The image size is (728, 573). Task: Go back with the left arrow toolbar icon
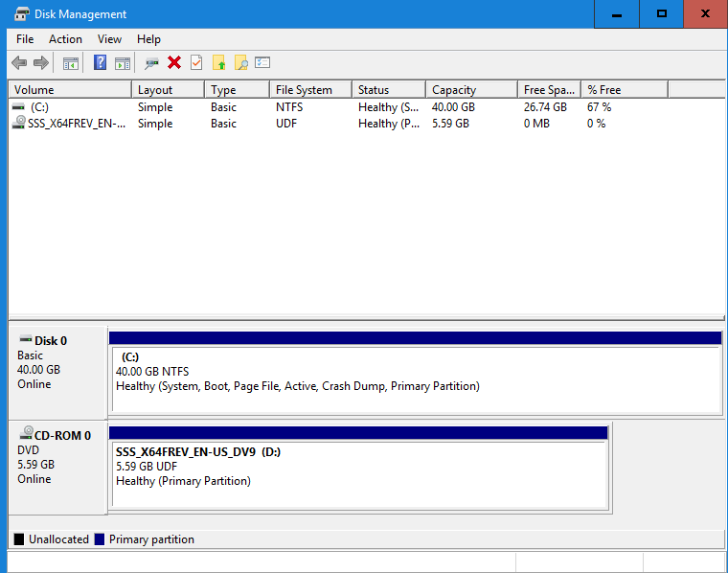point(19,62)
